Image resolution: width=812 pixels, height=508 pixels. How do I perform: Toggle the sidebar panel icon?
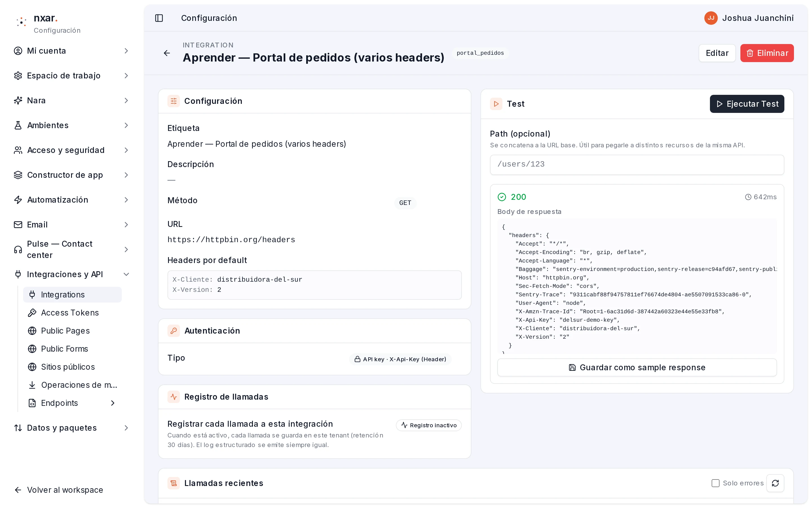[159, 18]
